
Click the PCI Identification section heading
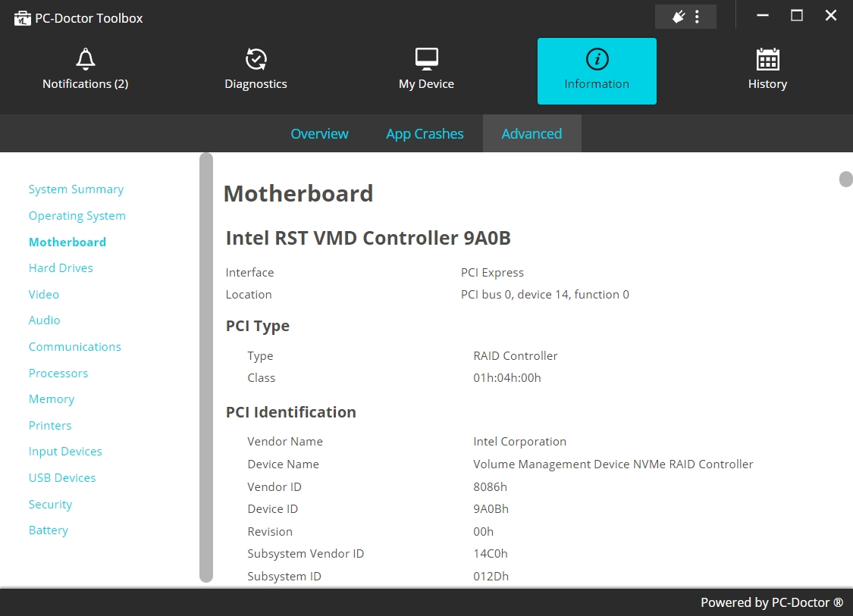pos(290,412)
